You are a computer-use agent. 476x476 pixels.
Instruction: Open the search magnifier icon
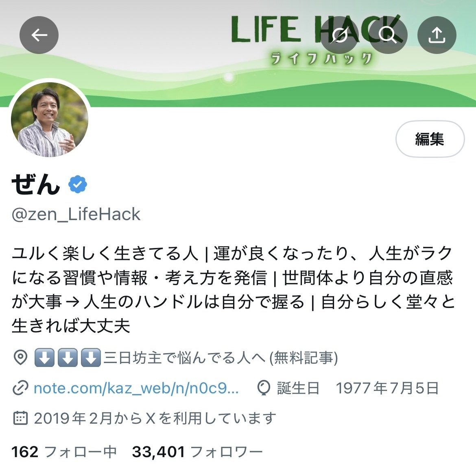(x=388, y=35)
